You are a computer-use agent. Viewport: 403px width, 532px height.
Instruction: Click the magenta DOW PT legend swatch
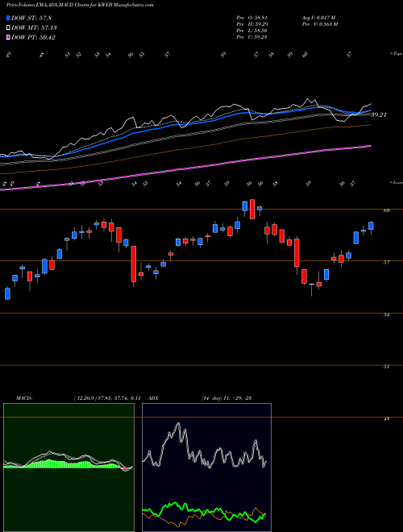pos(8,37)
